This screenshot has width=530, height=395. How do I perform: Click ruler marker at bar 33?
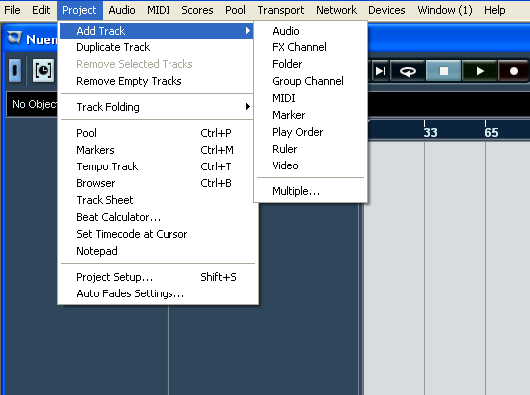[x=430, y=132]
